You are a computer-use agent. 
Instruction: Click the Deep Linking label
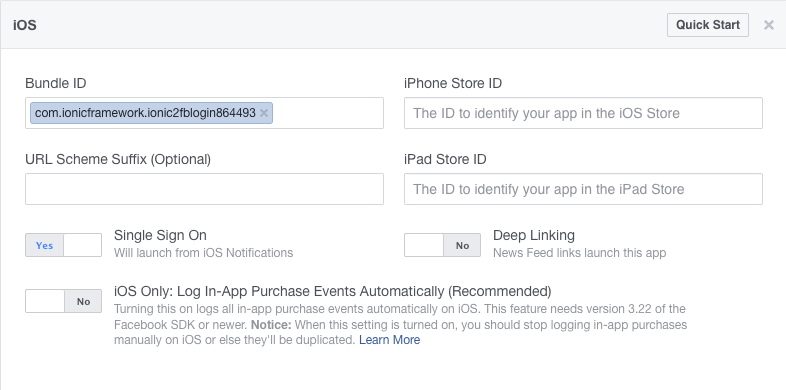point(534,235)
